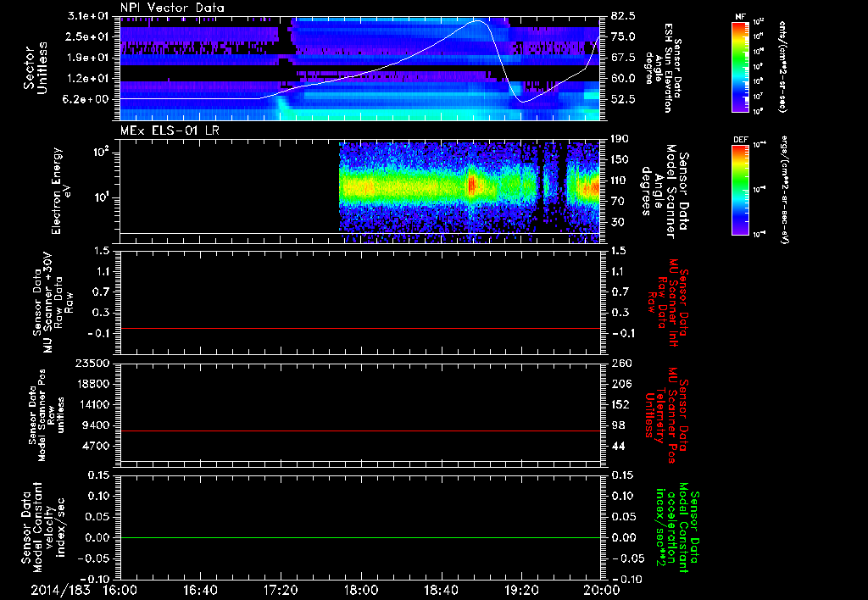Click the 16:00 time tick label

click(x=120, y=590)
